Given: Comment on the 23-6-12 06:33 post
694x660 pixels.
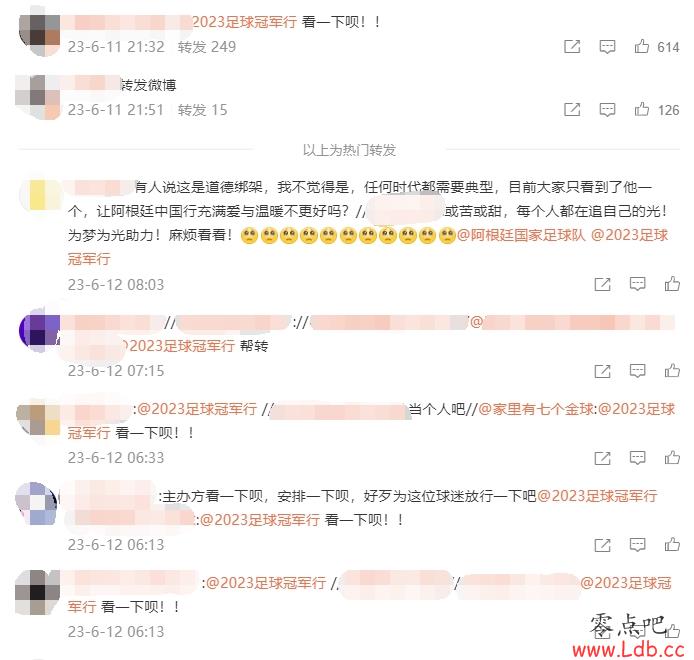Looking at the screenshot, I should click(637, 458).
